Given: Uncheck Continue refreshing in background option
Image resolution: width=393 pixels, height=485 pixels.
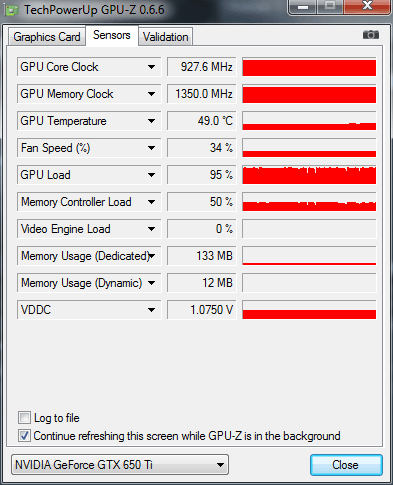Looking at the screenshot, I should [24, 436].
